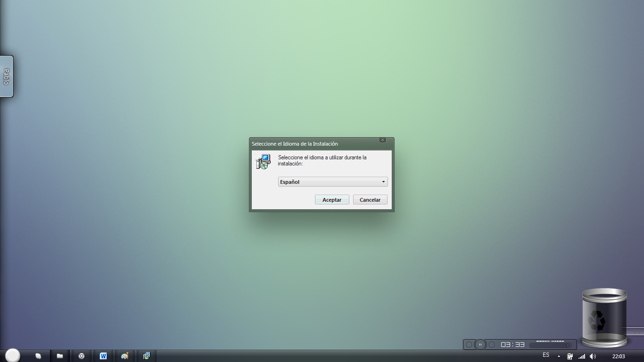
Task: Open the Español language dropdown
Action: [x=333, y=182]
